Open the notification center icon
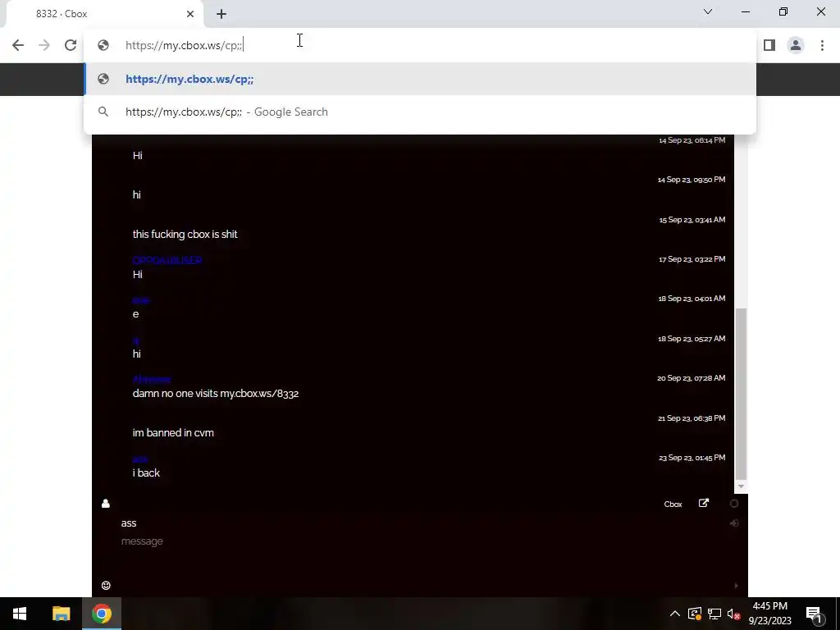Image resolution: width=840 pixels, height=630 pixels. tap(814, 614)
